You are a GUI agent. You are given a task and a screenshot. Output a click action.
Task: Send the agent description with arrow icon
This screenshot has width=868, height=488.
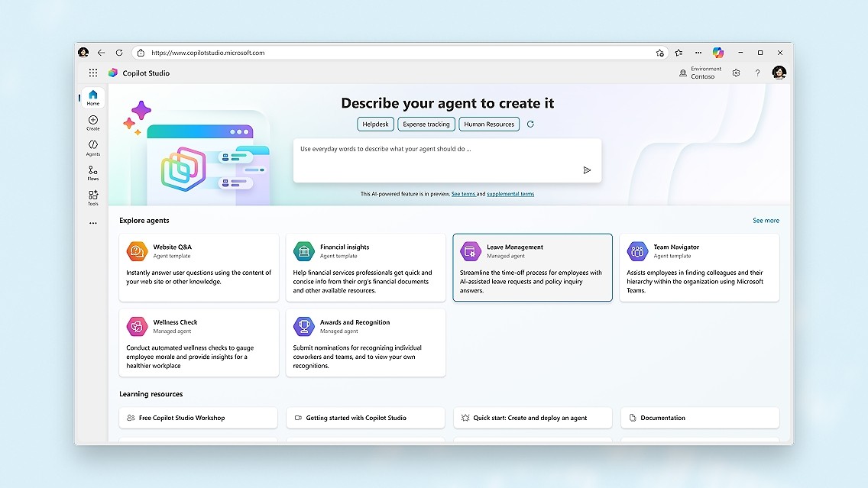(x=587, y=170)
